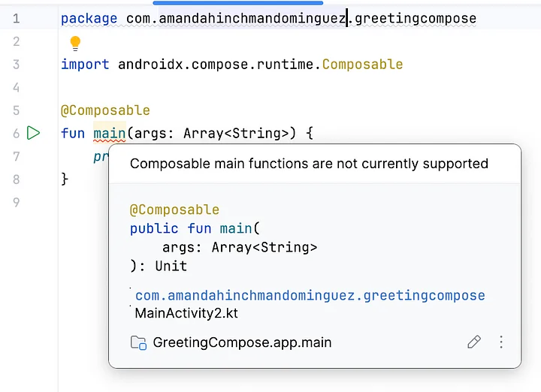541x392 pixels.
Task: Click the green Run gutter icon beside main
Action: (x=33, y=133)
